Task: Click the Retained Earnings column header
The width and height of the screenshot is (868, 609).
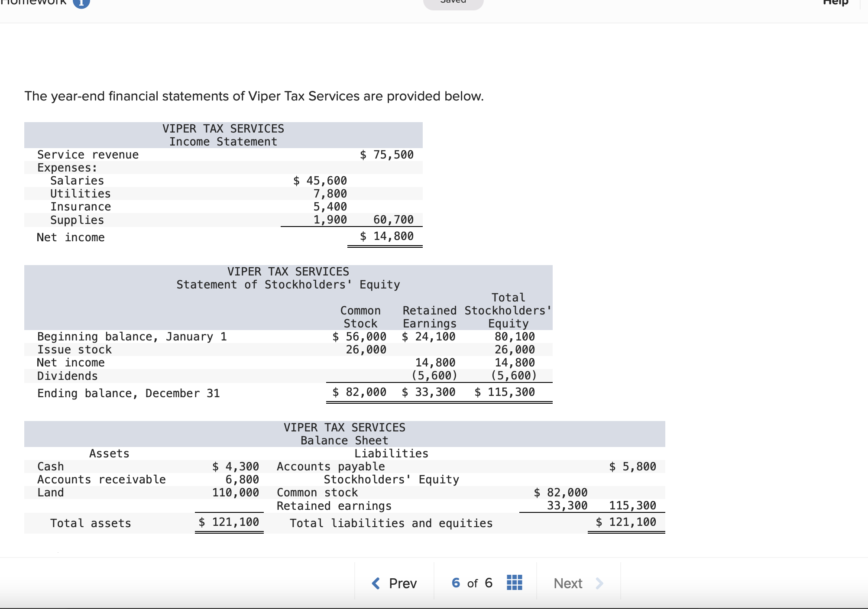Action: [429, 317]
